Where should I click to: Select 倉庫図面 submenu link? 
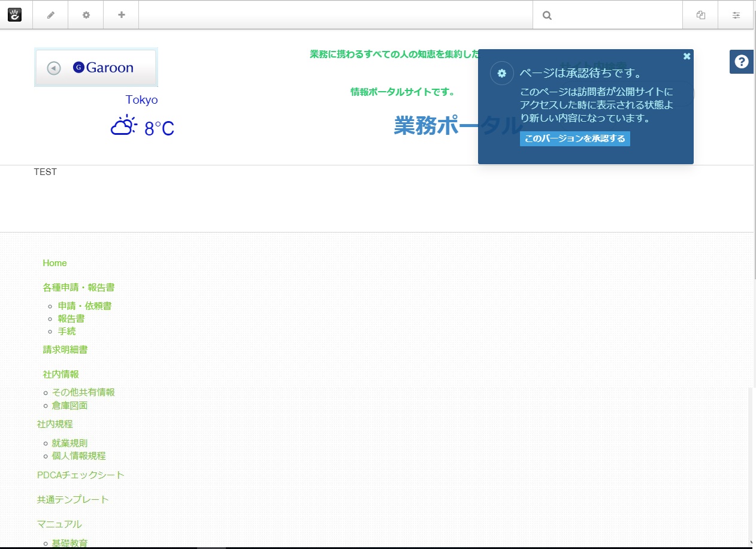[x=70, y=405]
